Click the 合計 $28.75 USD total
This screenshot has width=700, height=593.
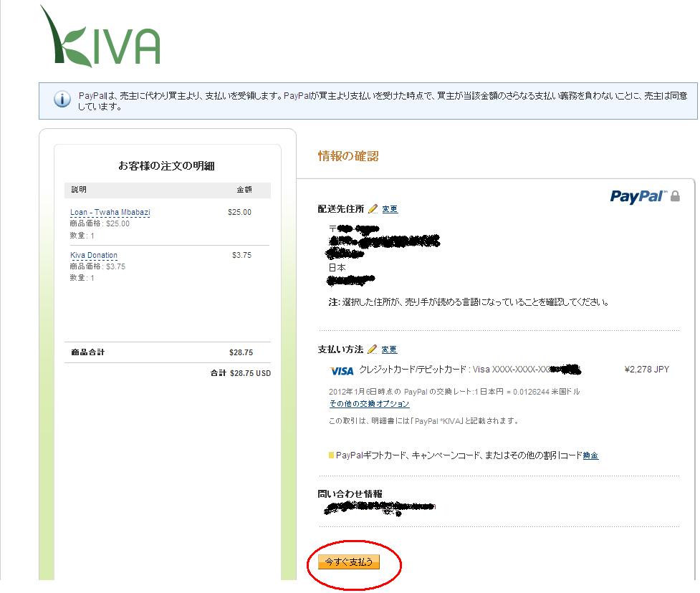pyautogui.click(x=241, y=373)
